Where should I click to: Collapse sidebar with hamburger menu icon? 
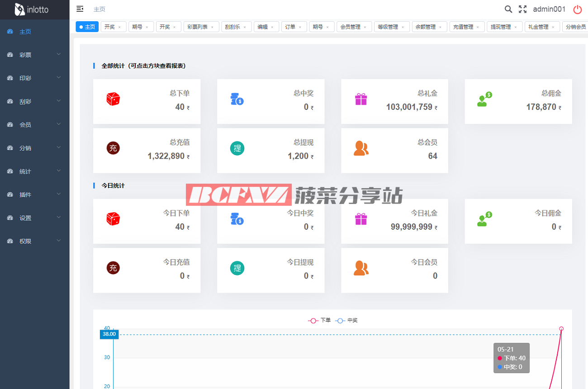[80, 9]
